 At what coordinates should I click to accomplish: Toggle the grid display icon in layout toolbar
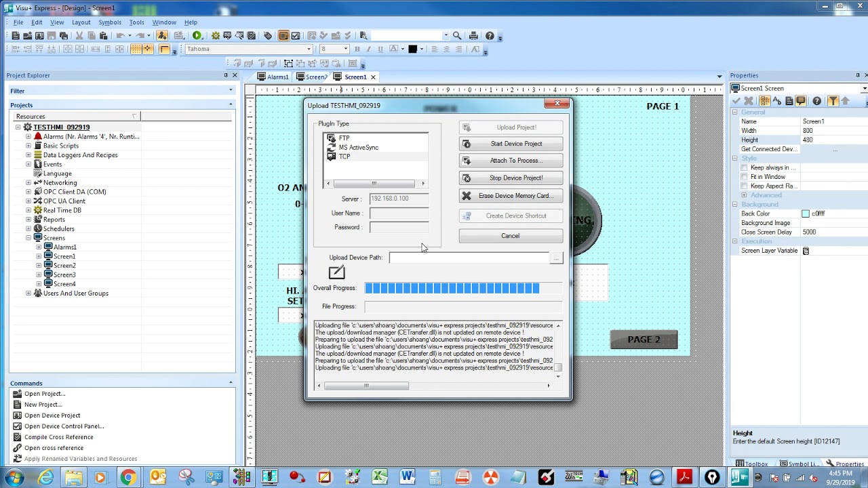[x=136, y=49]
